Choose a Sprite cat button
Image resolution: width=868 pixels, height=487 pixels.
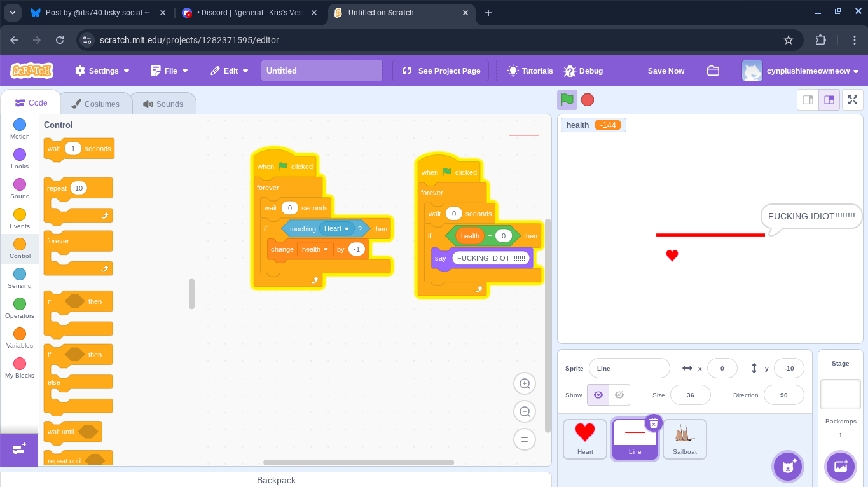[788, 467]
